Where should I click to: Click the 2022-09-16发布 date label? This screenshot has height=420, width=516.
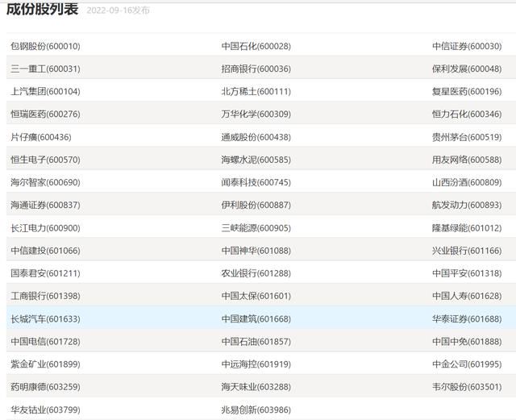pyautogui.click(x=118, y=10)
